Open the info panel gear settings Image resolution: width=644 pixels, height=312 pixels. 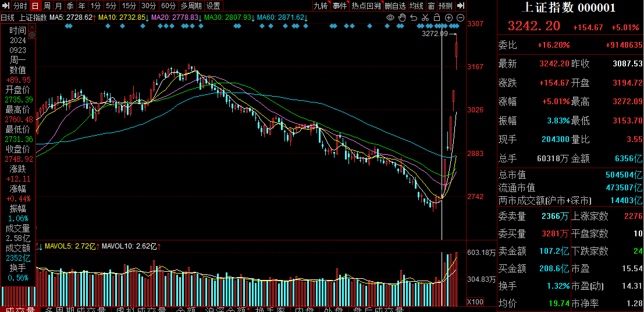(31, 34)
